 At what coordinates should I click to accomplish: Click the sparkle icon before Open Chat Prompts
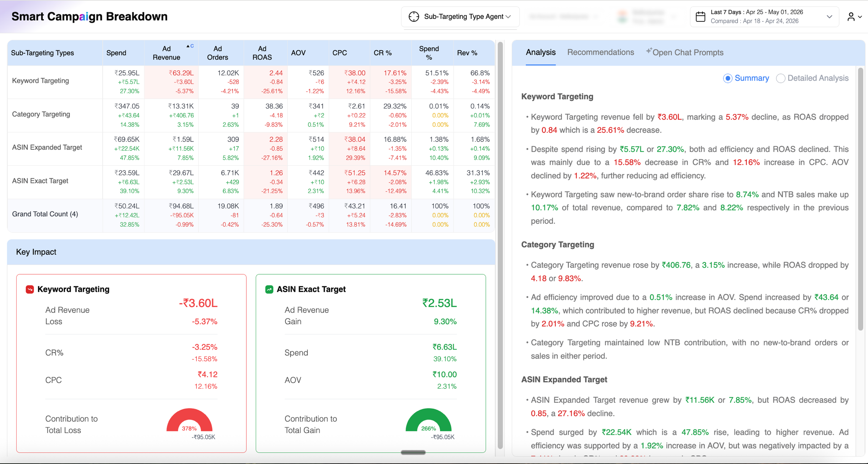649,51
